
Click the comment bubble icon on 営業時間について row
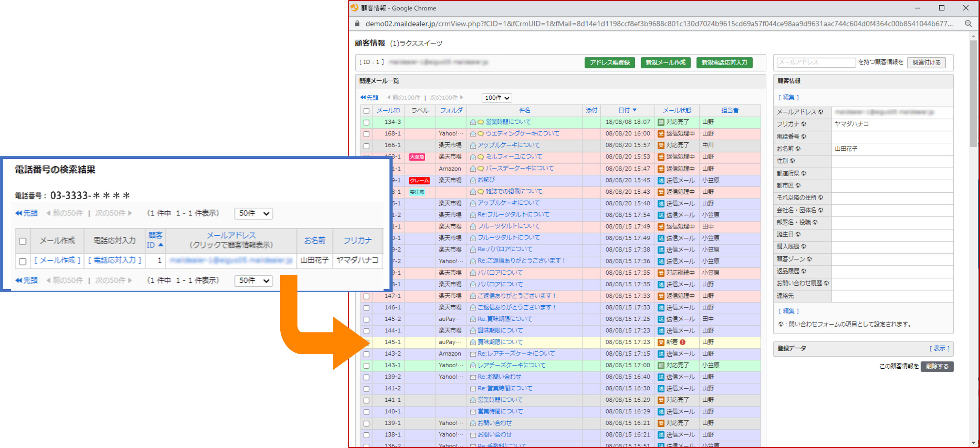[481, 122]
